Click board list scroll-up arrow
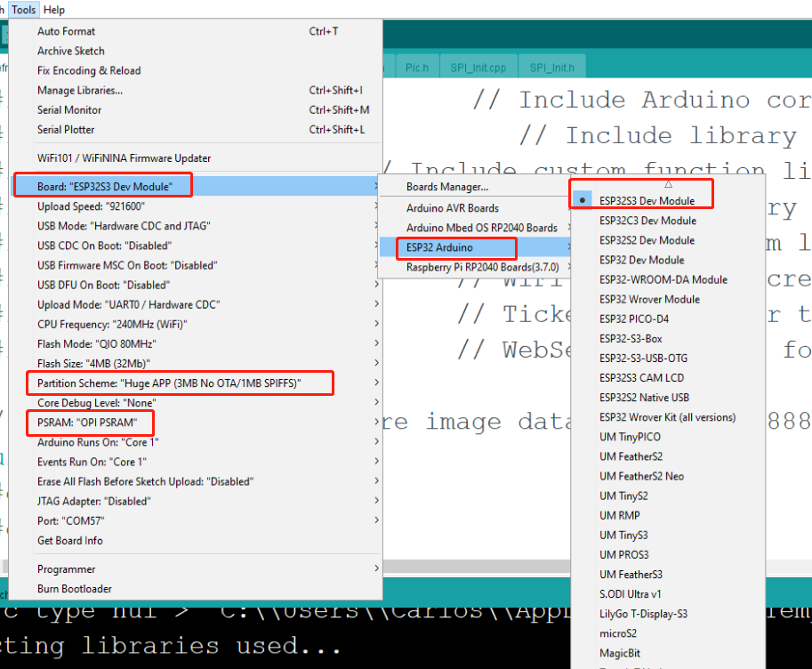This screenshot has width=812, height=669. tap(668, 184)
